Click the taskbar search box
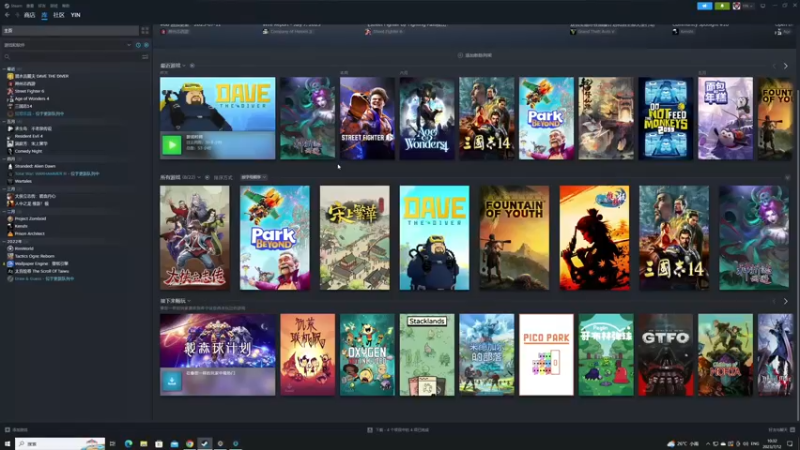Image resolution: width=800 pixels, height=450 pixels. click(x=60, y=444)
